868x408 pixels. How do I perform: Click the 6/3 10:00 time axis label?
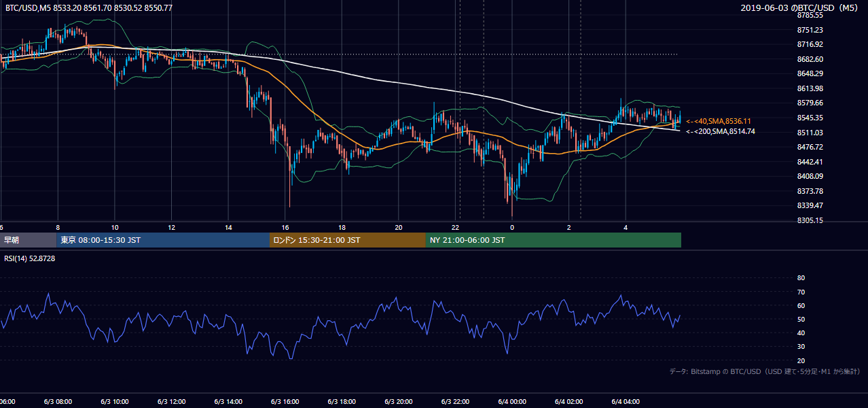click(114, 402)
